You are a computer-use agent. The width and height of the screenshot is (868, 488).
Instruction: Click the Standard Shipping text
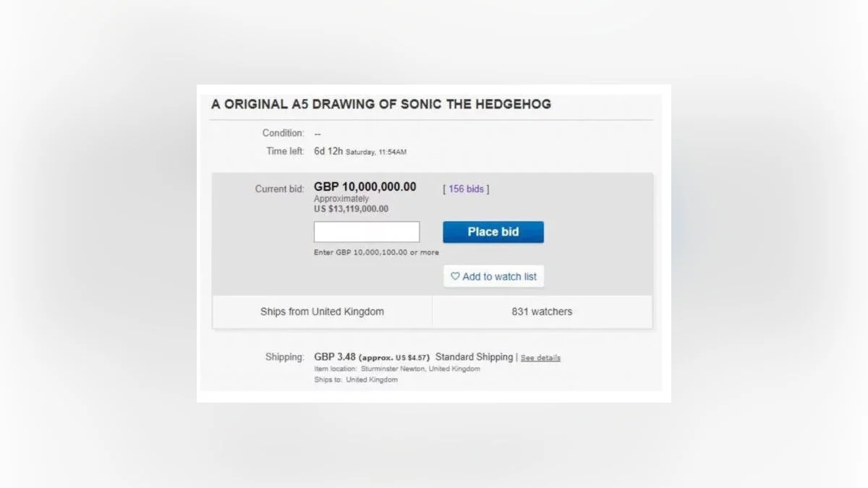(x=474, y=357)
